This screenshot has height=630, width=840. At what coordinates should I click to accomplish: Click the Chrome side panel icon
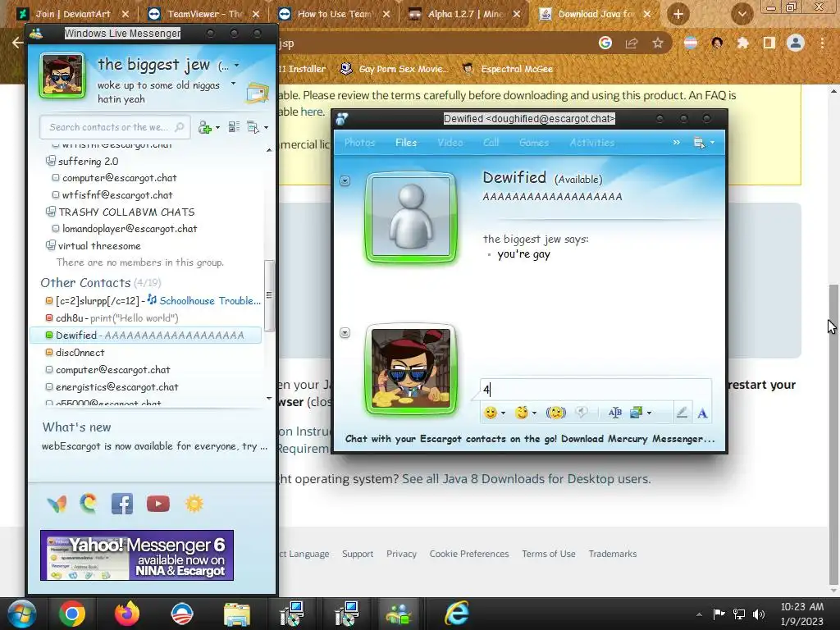pos(769,43)
